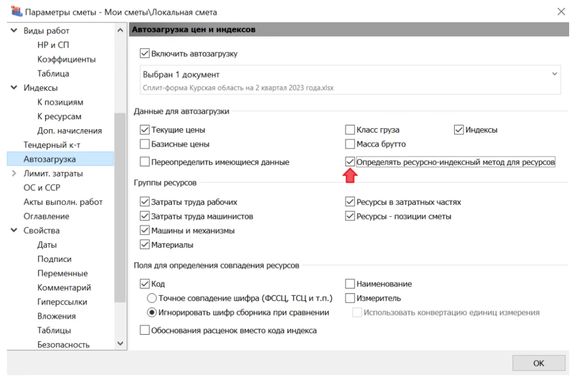The height and width of the screenshot is (380, 588).
Task: Click sidebar scrollbar up arrow
Action: point(120,31)
